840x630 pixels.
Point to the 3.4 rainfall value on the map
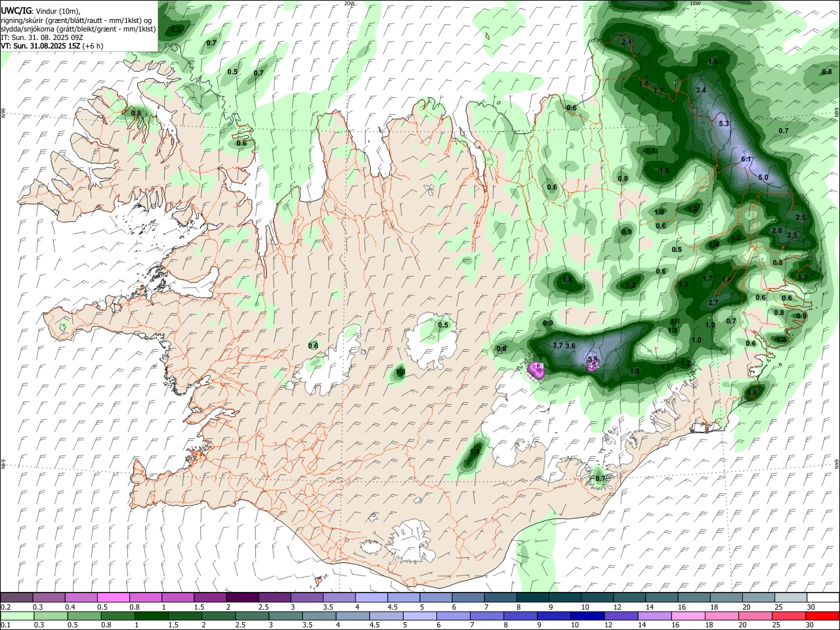tap(701, 90)
